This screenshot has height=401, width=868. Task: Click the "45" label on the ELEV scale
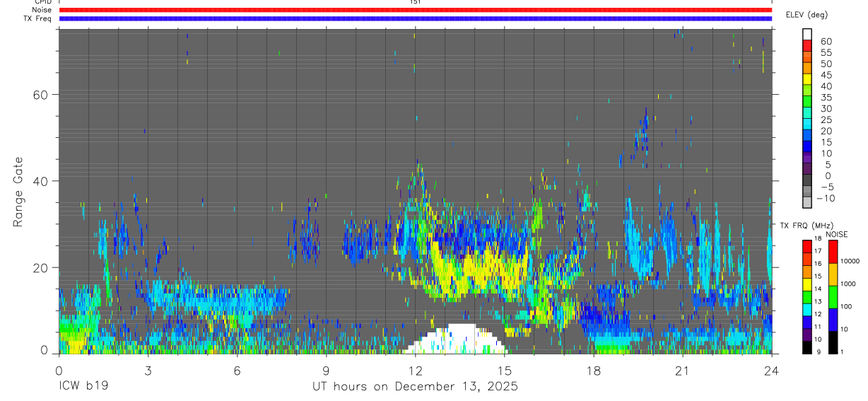click(825, 75)
